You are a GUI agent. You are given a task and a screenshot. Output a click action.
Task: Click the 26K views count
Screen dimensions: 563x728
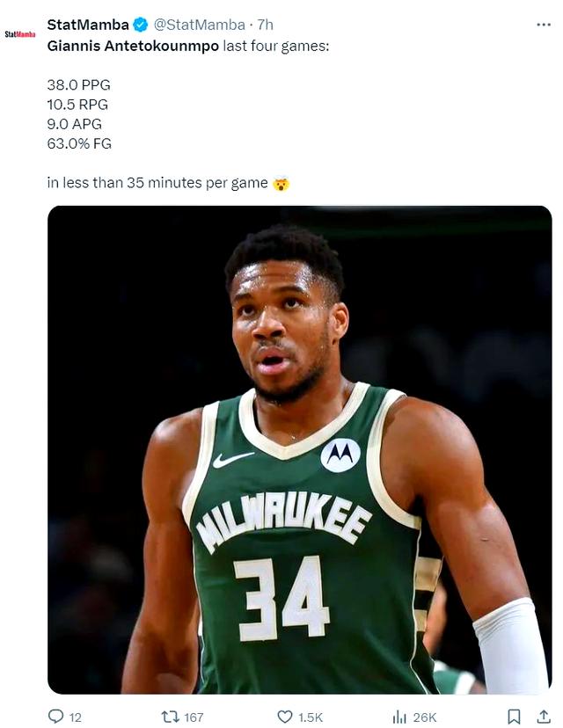coord(426,717)
